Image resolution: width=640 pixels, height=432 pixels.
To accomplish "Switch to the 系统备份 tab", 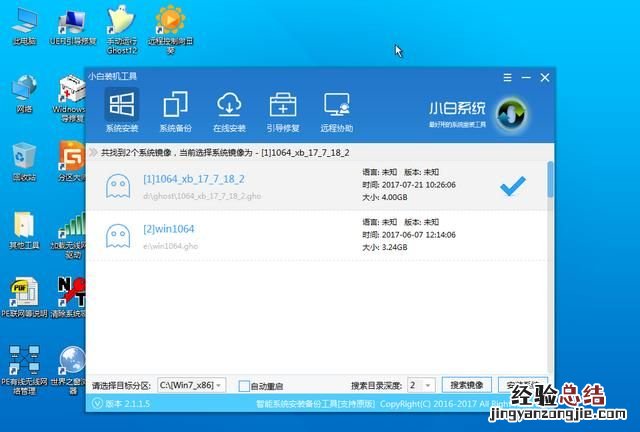I will click(x=176, y=111).
